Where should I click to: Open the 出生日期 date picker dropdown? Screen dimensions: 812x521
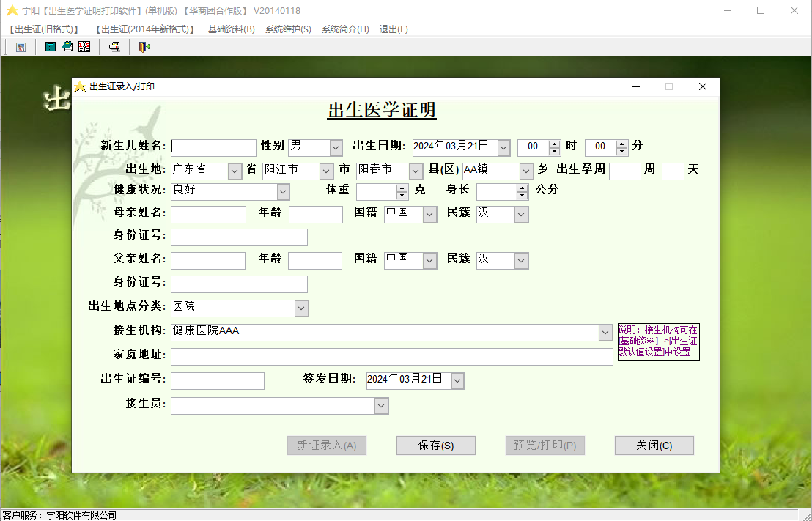pyautogui.click(x=504, y=147)
